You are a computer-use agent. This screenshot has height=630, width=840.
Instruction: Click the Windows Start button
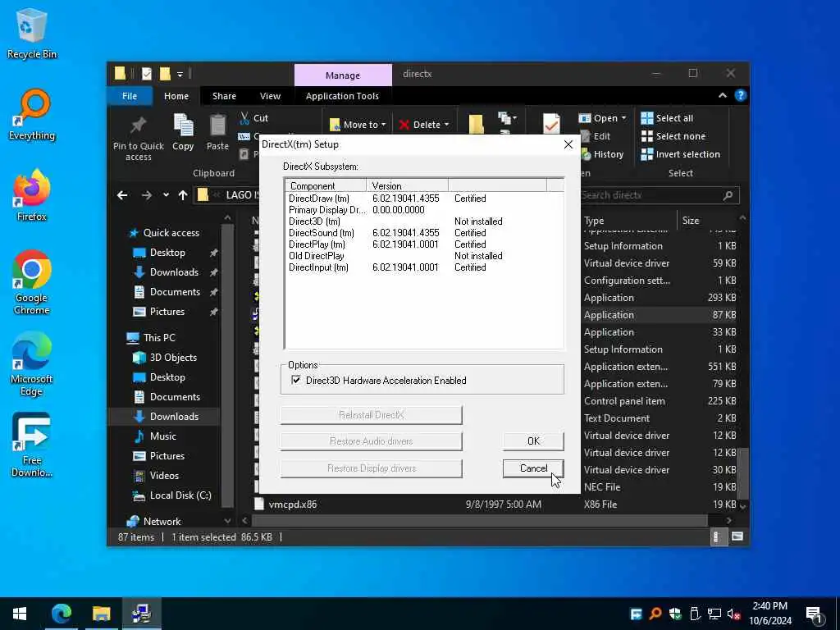coord(20,614)
